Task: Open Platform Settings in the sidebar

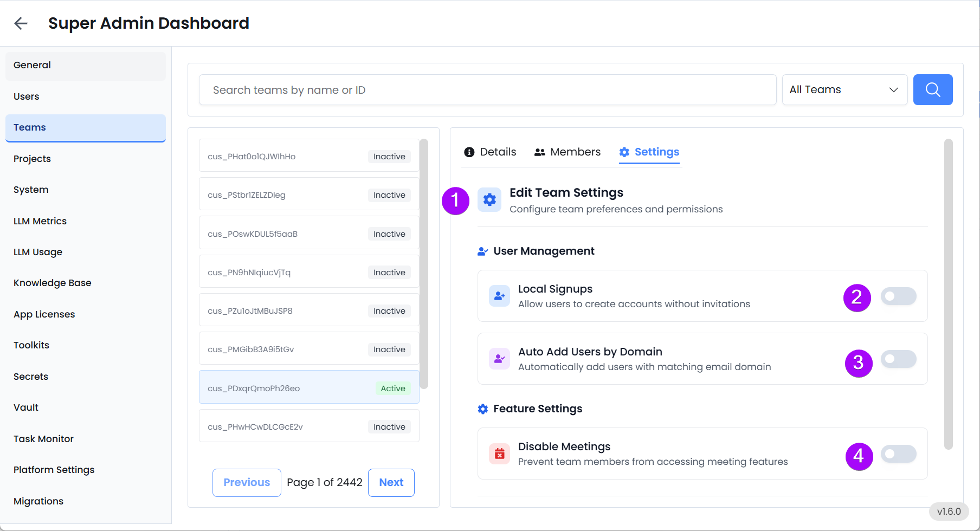Action: click(x=86, y=470)
